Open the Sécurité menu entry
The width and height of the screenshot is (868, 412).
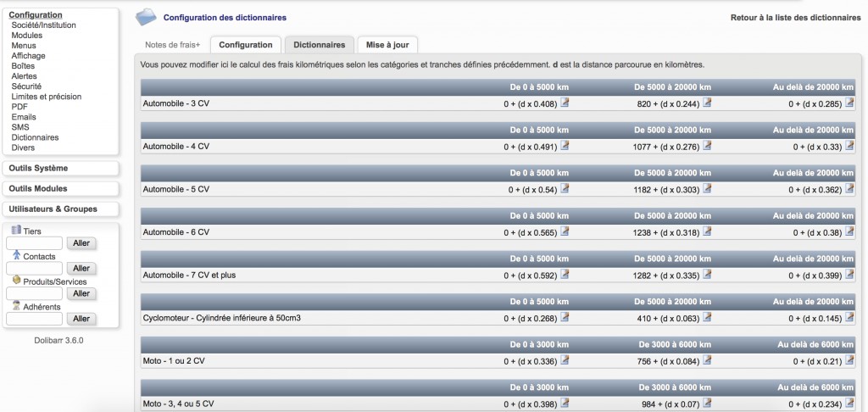pos(26,86)
